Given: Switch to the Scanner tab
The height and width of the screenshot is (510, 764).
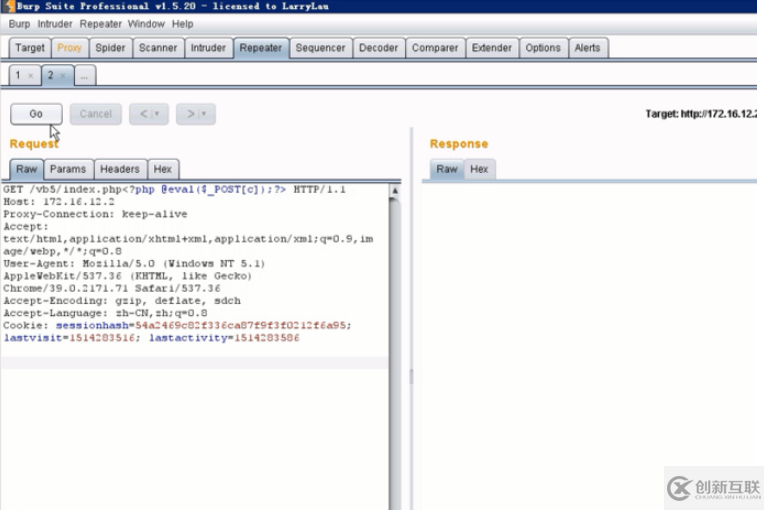Looking at the screenshot, I should click(x=158, y=48).
